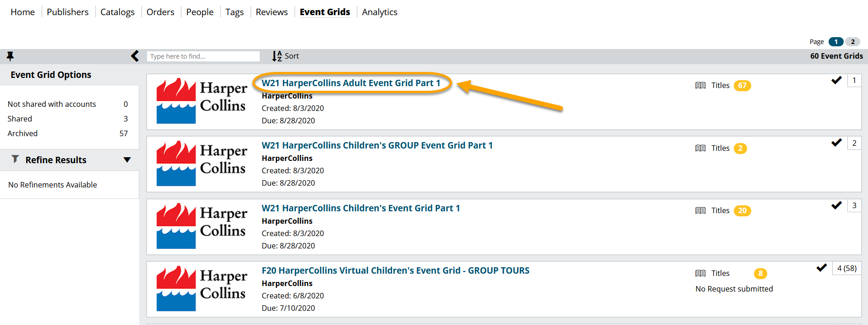The width and height of the screenshot is (868, 325).
Task: Go to page 2 of event grids
Action: pos(852,42)
